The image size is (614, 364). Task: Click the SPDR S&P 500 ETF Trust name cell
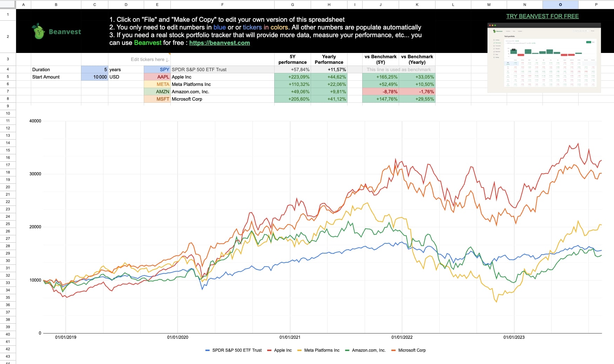click(x=222, y=69)
